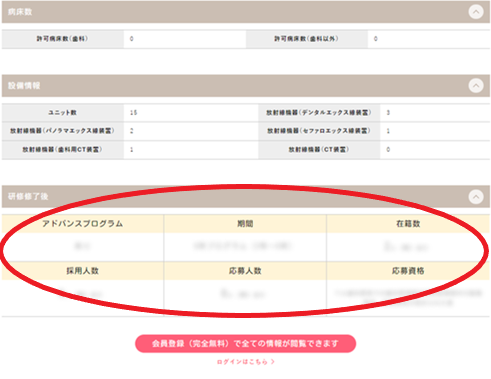Click the アドバンスプログラム column header
The image size is (491, 379).
[83, 224]
